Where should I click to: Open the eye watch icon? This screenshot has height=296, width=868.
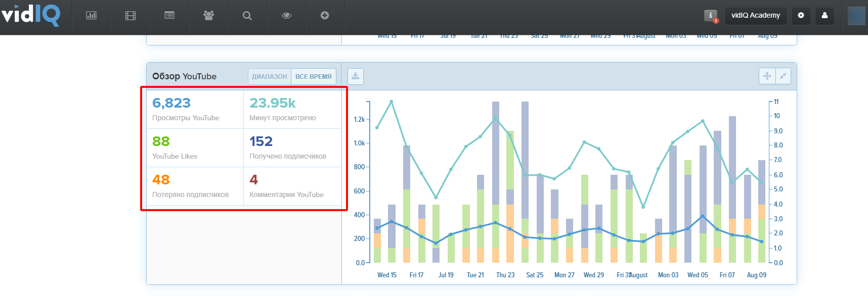point(286,16)
